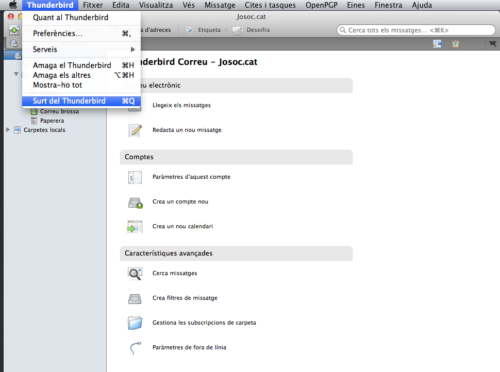Click the Etiqueta tag icon
The width and height of the screenshot is (500, 372).
click(189, 30)
